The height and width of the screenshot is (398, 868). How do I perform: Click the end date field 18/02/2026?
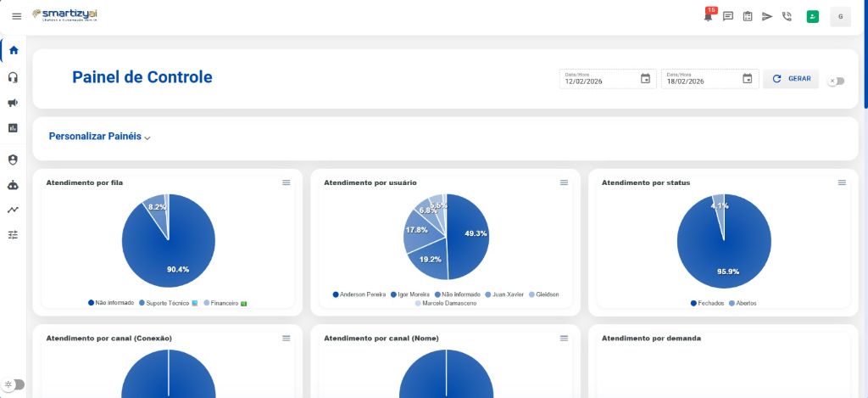pyautogui.click(x=709, y=79)
